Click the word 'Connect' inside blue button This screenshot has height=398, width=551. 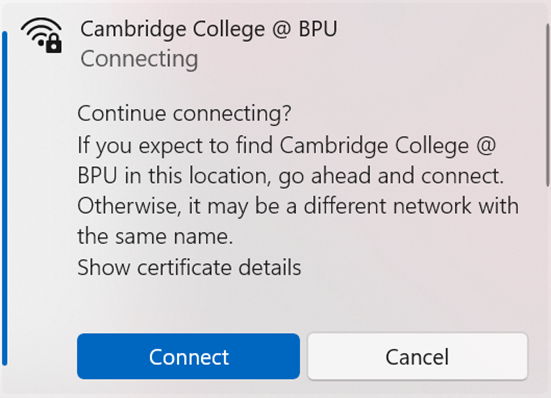pyautogui.click(x=189, y=357)
